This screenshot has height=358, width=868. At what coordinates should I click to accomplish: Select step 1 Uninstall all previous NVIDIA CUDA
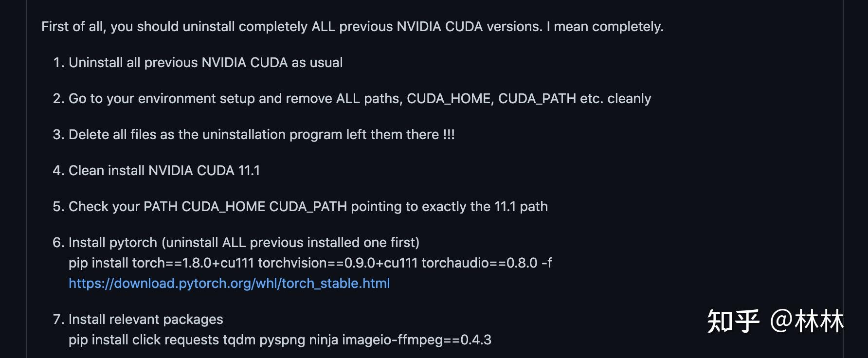point(205,62)
